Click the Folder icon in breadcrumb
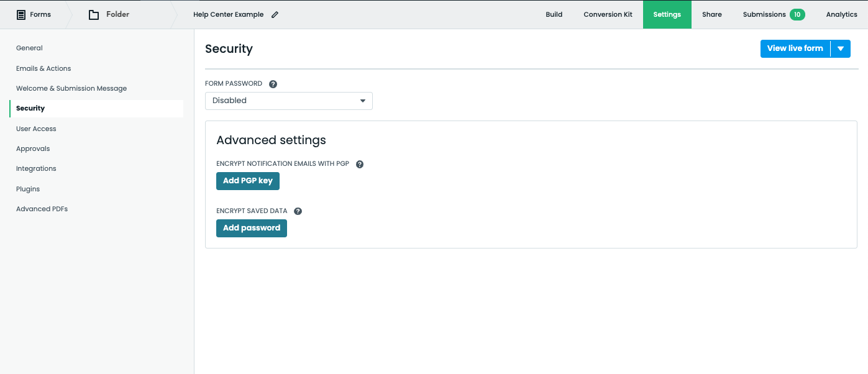Image resolution: width=868 pixels, height=374 pixels. click(94, 14)
